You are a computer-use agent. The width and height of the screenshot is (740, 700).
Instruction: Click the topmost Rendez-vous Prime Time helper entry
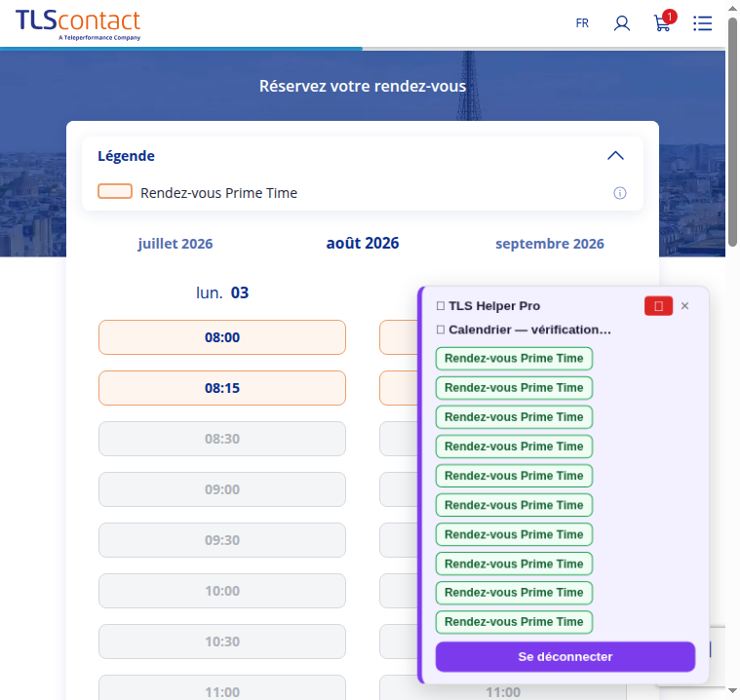pyautogui.click(x=514, y=358)
